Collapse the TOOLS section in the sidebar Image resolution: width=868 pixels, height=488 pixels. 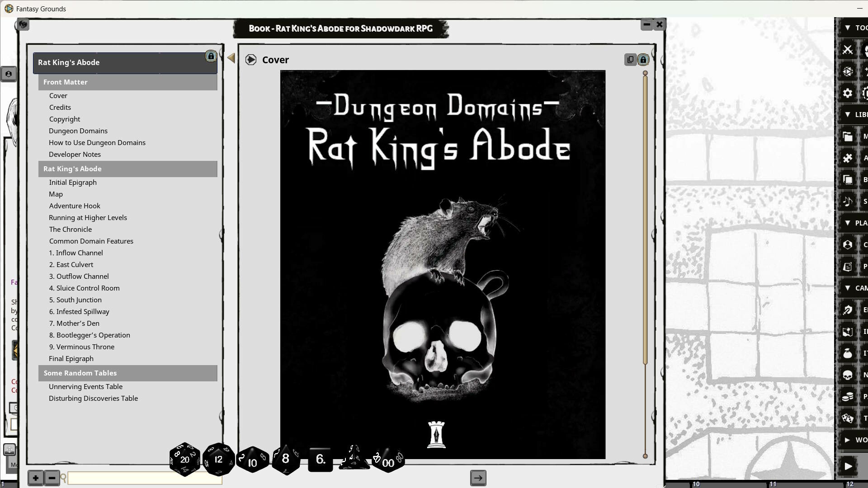click(x=848, y=28)
